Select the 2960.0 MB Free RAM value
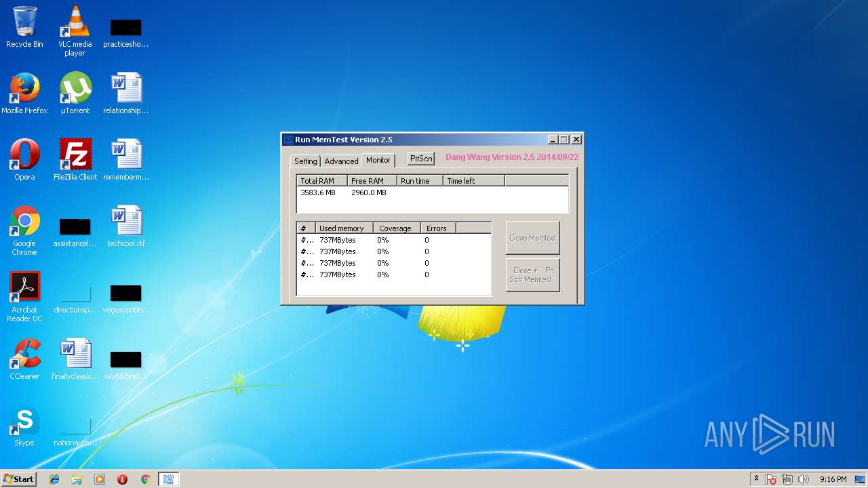Viewport: 868px width, 488px height. [x=369, y=192]
